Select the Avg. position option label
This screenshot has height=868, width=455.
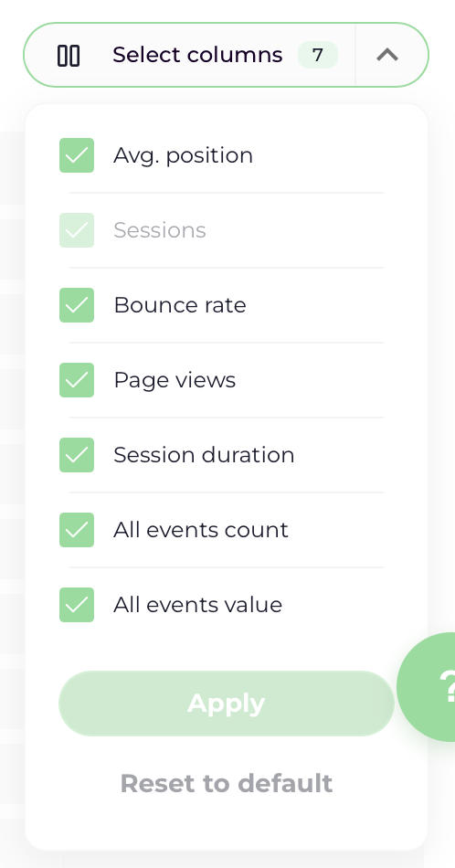click(184, 155)
